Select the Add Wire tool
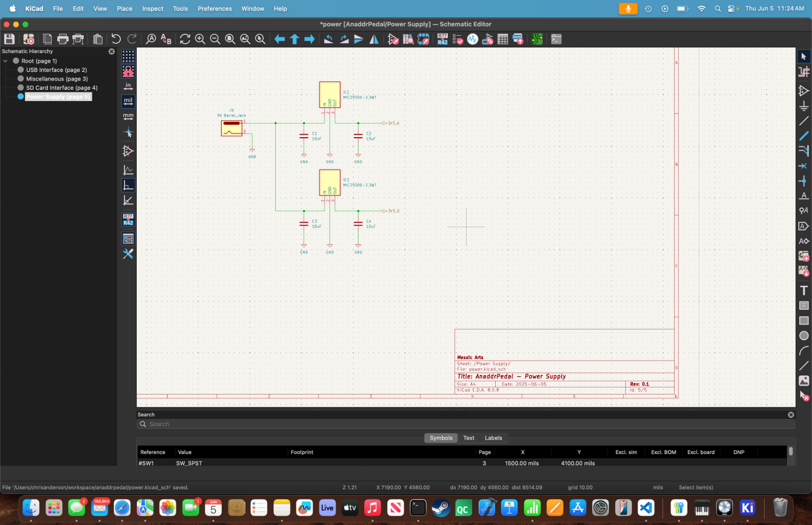Image resolution: width=812 pixels, height=525 pixels. point(804,121)
